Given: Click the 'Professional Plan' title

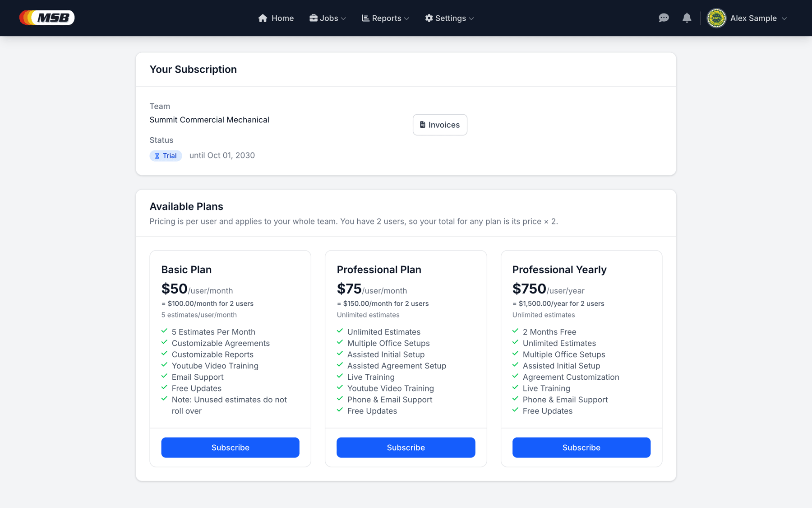Looking at the screenshot, I should tap(379, 270).
